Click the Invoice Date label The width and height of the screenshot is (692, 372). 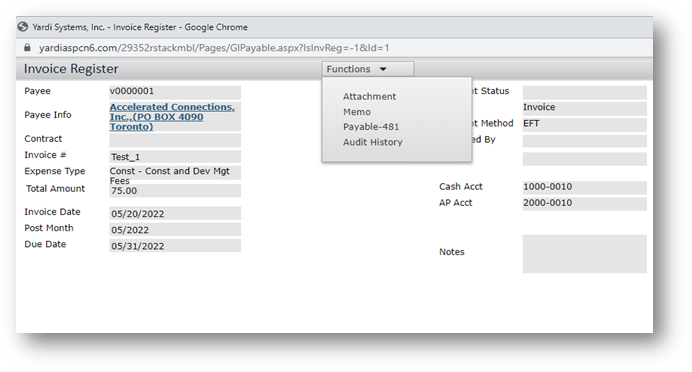pyautogui.click(x=52, y=212)
